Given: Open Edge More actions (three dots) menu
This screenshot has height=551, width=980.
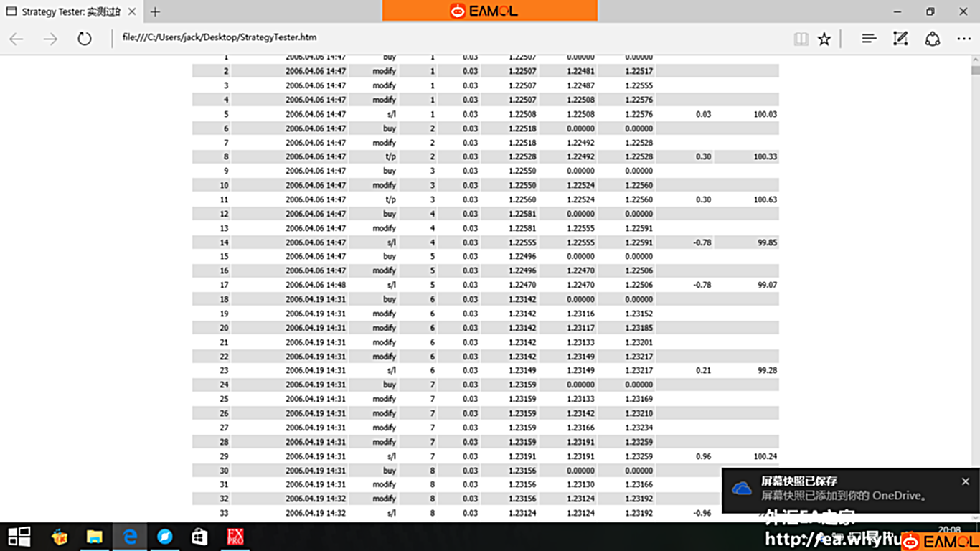Looking at the screenshot, I should coord(963,39).
